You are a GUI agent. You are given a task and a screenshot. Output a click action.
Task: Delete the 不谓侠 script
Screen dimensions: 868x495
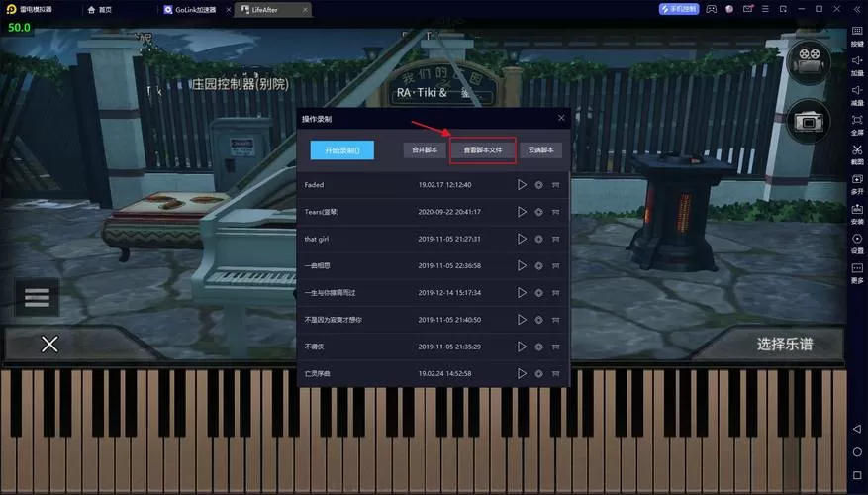point(555,346)
